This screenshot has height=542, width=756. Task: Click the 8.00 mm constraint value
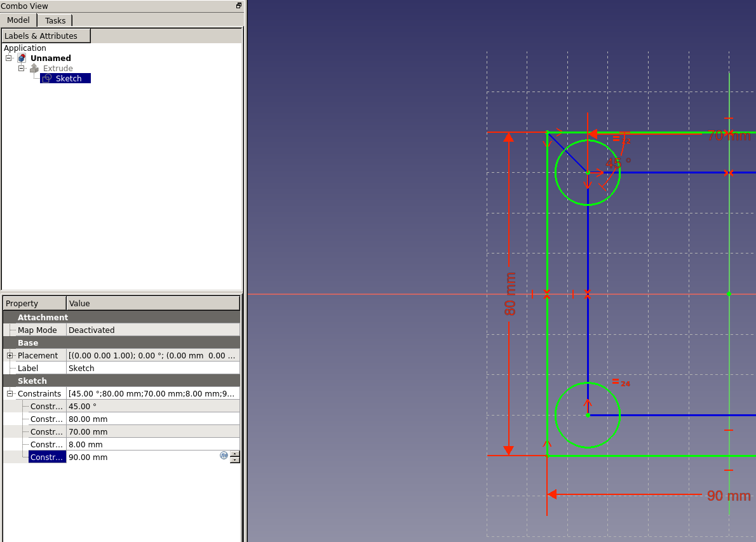point(153,444)
